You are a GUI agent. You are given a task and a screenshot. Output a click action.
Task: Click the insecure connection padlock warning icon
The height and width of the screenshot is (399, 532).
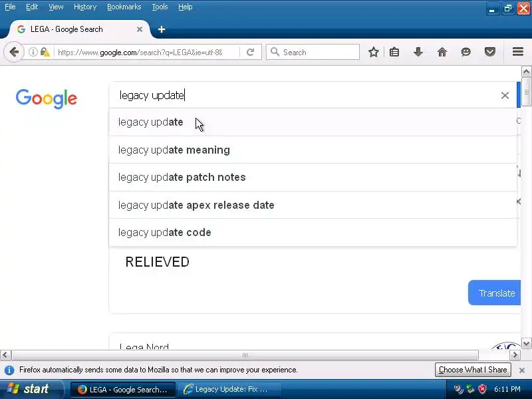coord(45,53)
